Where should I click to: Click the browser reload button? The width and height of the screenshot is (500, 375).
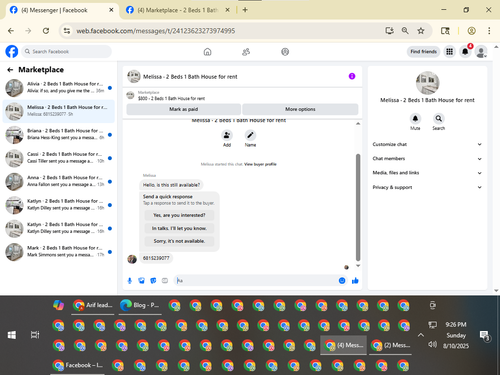46,31
